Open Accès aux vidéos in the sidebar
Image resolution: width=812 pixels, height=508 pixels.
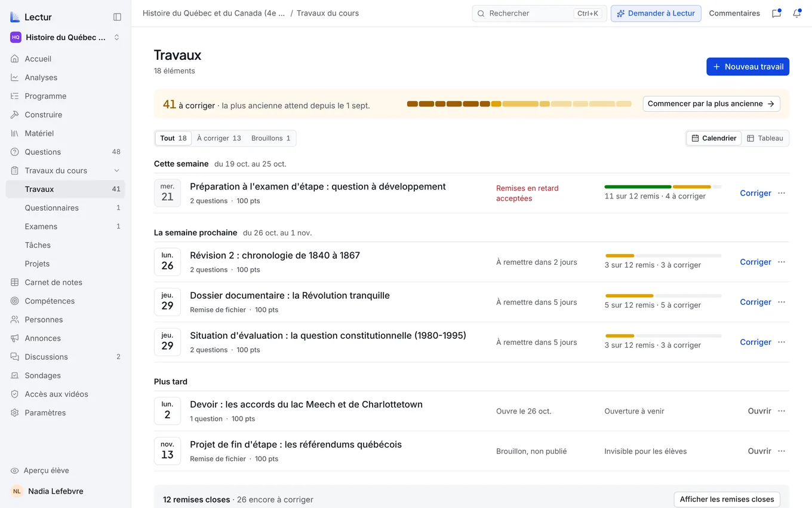click(x=65, y=394)
